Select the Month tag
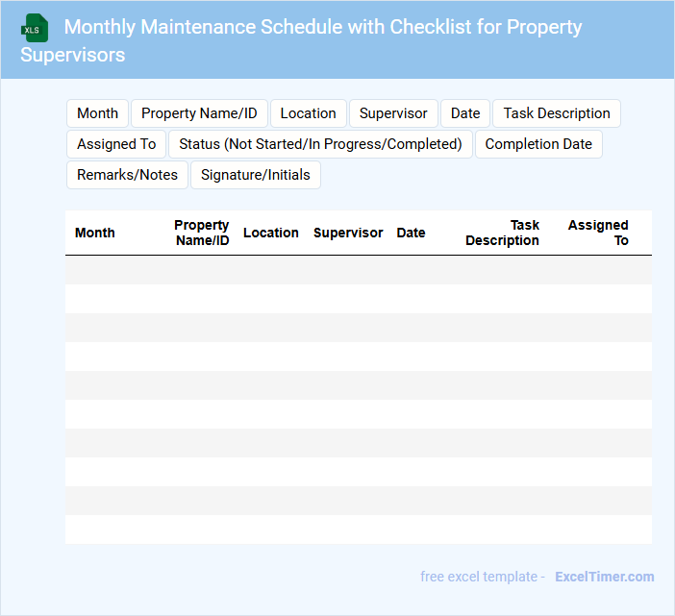 point(97,113)
